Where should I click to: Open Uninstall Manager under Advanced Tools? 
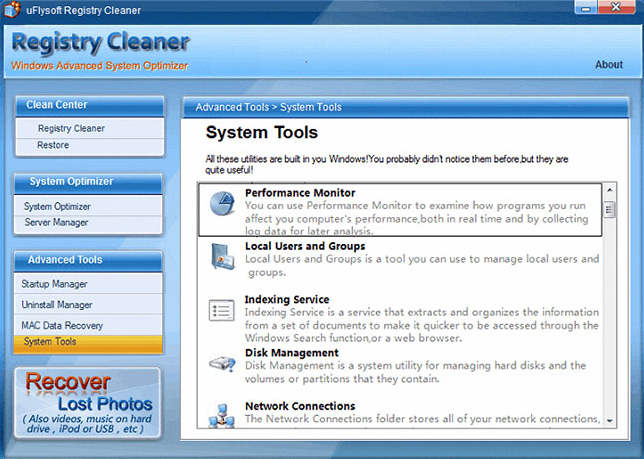(x=88, y=305)
